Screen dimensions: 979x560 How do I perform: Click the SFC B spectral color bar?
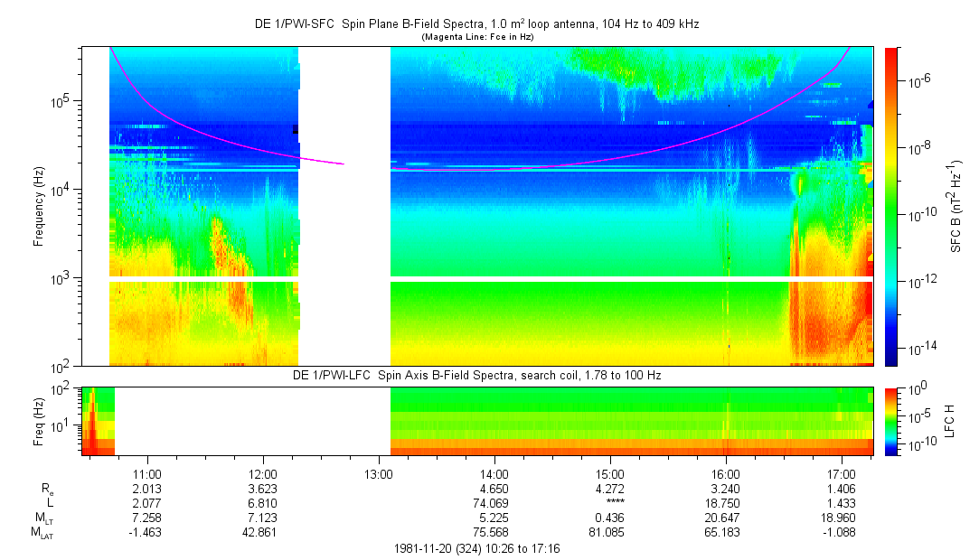point(892,206)
